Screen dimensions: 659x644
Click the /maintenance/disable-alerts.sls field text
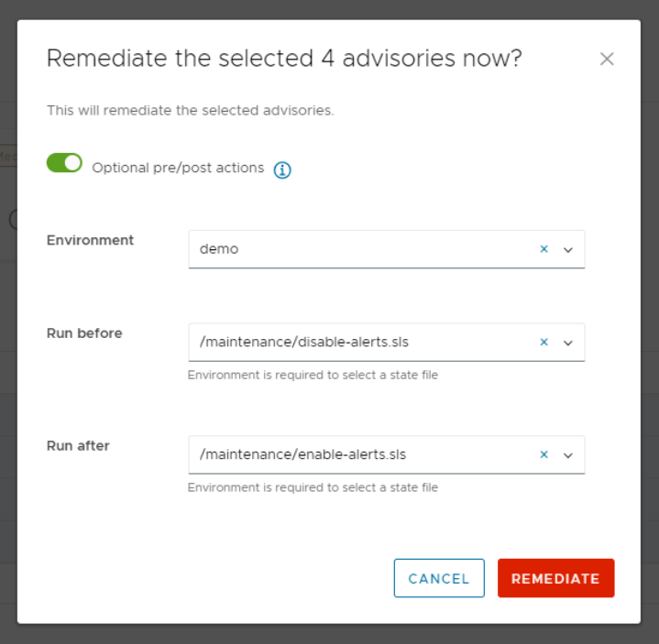click(x=304, y=343)
